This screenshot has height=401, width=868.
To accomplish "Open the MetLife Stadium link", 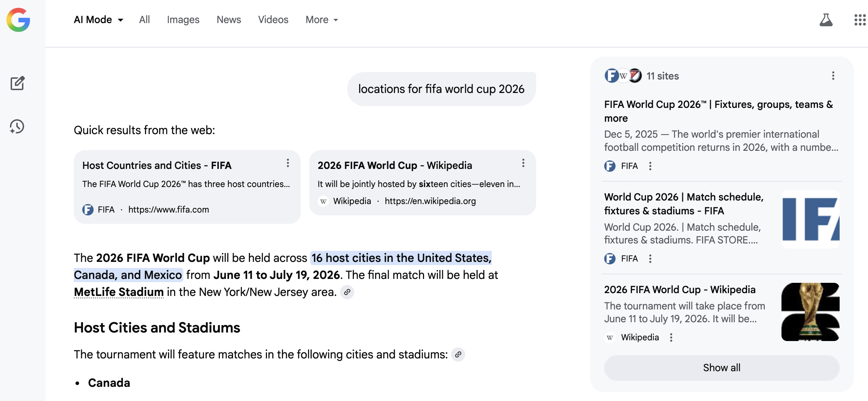I will pyautogui.click(x=119, y=292).
